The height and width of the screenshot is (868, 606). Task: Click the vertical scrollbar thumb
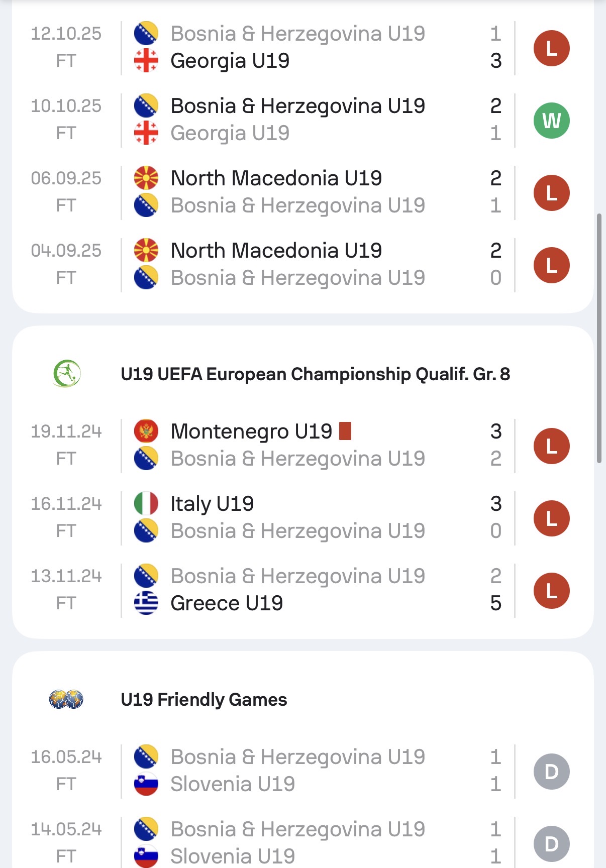pyautogui.click(x=599, y=338)
